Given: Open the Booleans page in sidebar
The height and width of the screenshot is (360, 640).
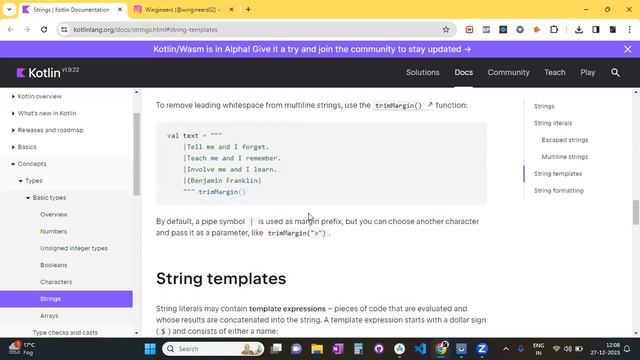Looking at the screenshot, I should pyautogui.click(x=53, y=265).
